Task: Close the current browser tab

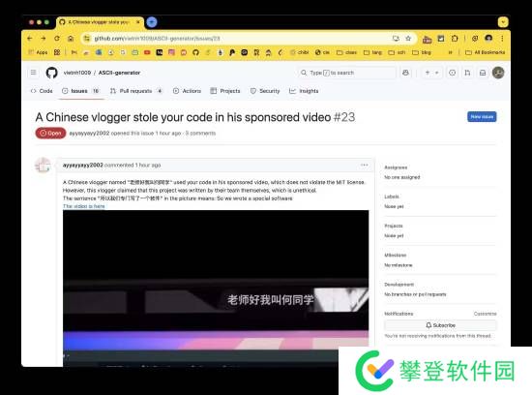Action: pyautogui.click(x=138, y=22)
